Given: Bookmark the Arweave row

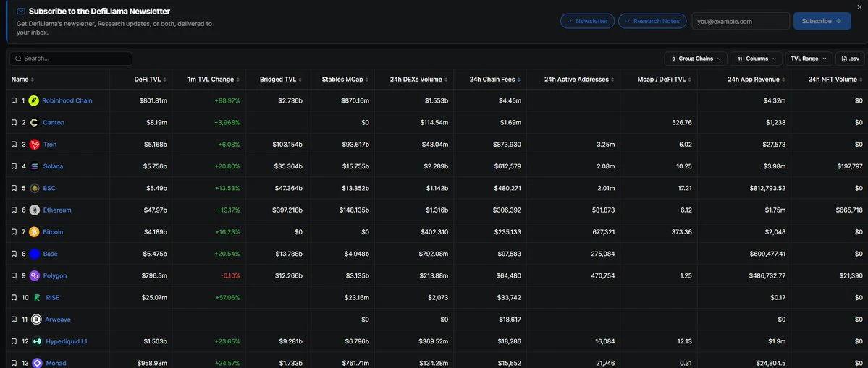Looking at the screenshot, I should point(14,320).
